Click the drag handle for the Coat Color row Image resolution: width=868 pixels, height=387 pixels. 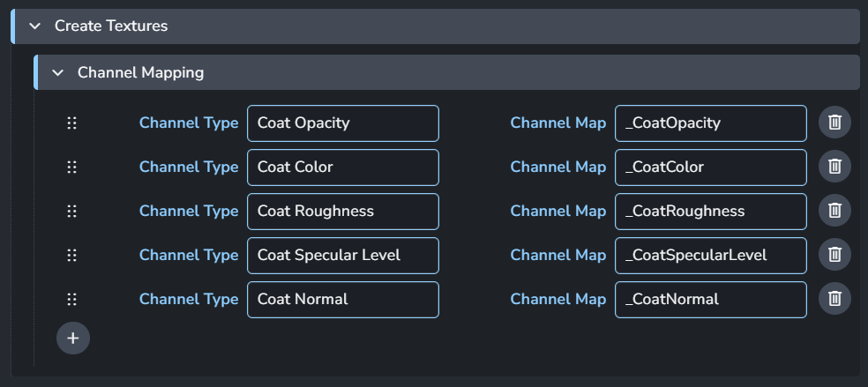coord(71,167)
